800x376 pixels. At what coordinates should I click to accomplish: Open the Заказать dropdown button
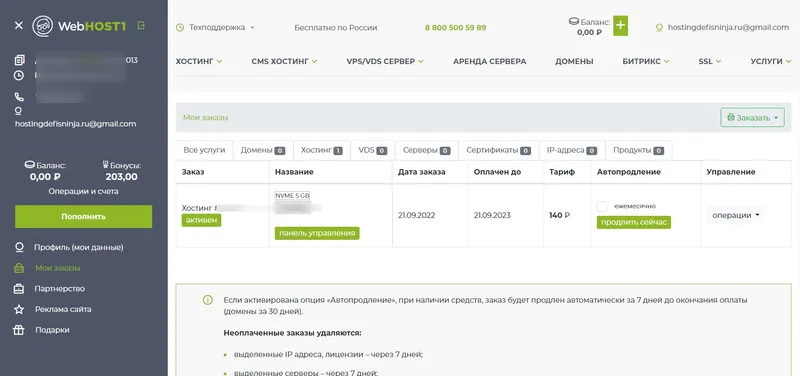753,117
